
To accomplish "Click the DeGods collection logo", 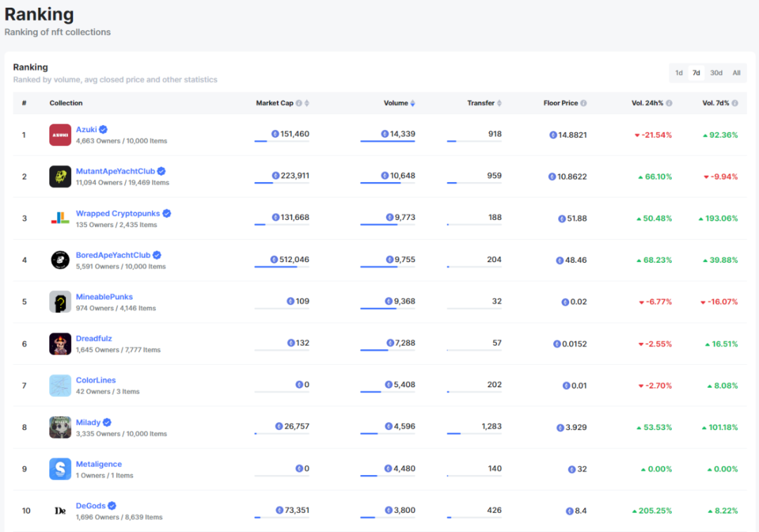I will (60, 511).
